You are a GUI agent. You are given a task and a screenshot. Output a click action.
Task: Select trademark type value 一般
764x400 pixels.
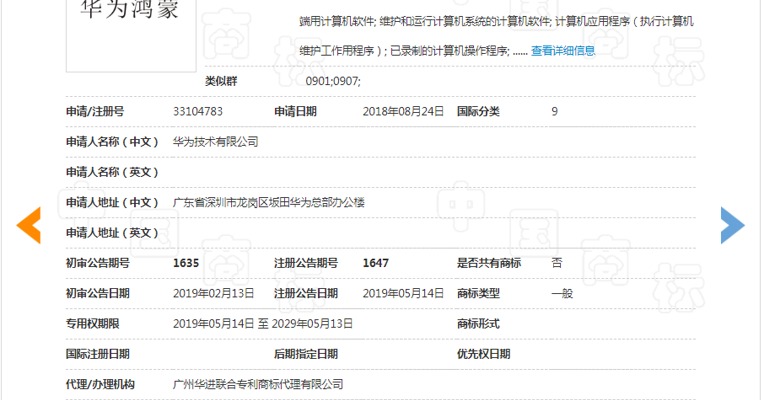point(562,293)
